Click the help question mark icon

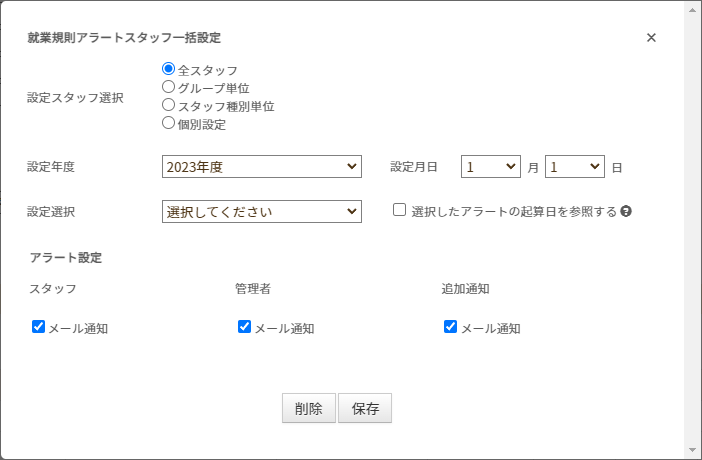click(x=626, y=211)
